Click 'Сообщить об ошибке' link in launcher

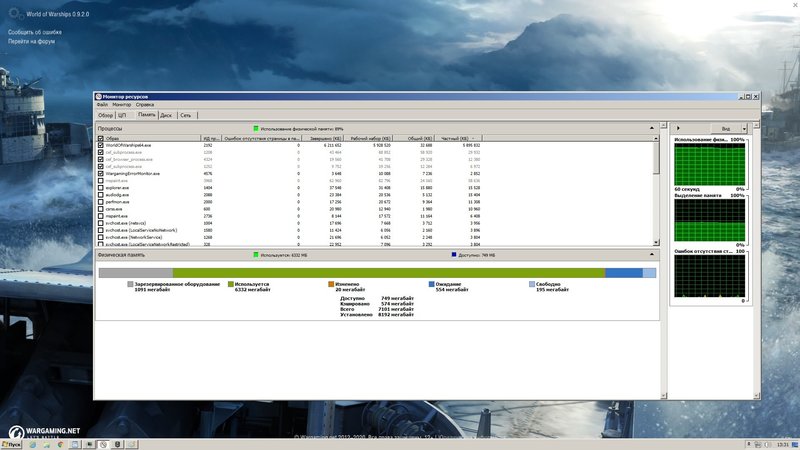[35, 32]
